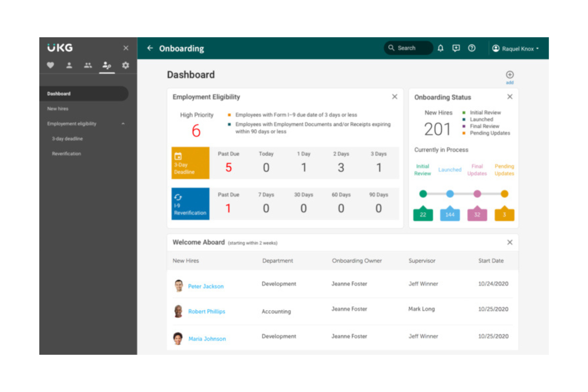Open notifications bell

point(441,48)
